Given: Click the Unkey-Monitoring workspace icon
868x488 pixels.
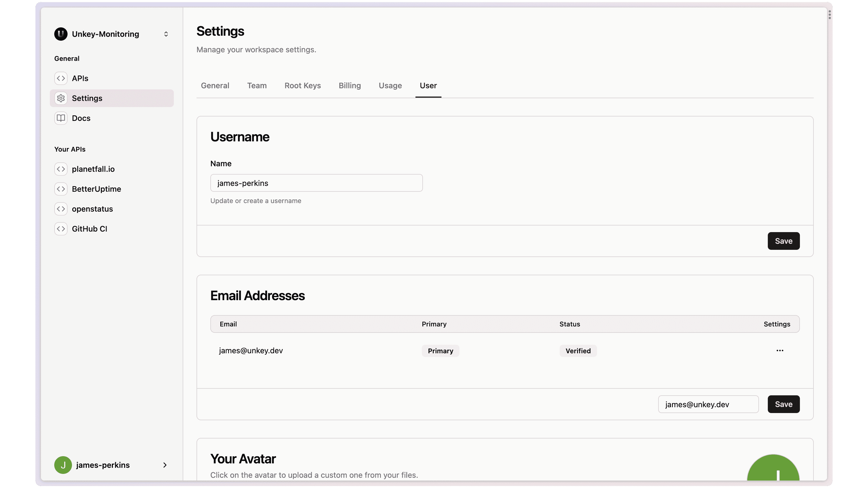Looking at the screenshot, I should (61, 34).
